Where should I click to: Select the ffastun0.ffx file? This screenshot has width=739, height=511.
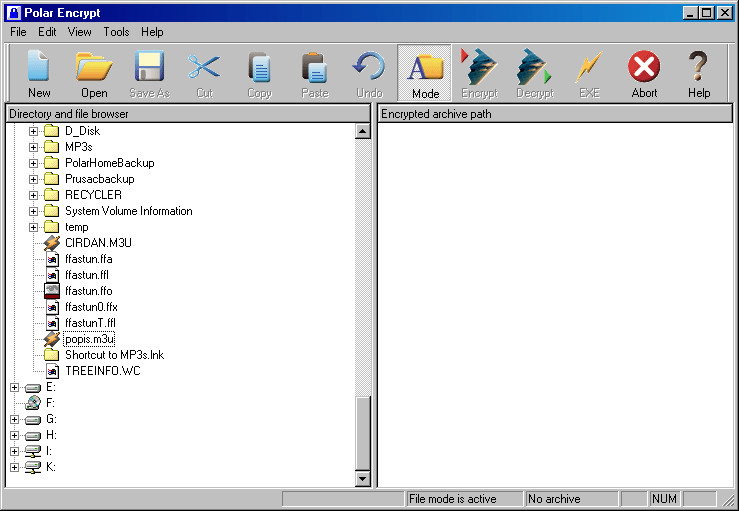91,307
